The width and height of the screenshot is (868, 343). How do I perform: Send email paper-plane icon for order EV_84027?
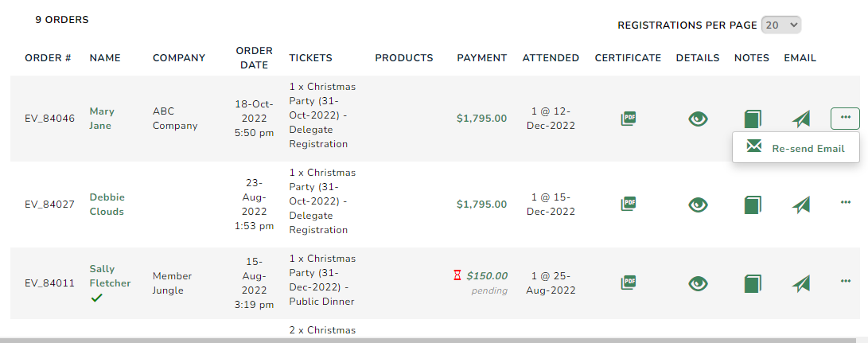click(x=801, y=205)
